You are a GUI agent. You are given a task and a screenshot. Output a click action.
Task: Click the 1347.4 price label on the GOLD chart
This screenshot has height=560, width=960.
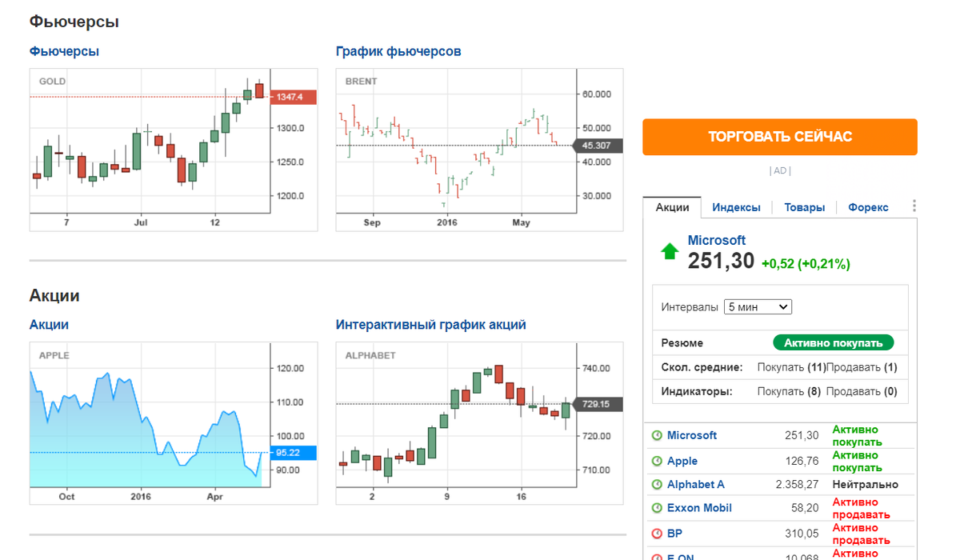pos(294,97)
